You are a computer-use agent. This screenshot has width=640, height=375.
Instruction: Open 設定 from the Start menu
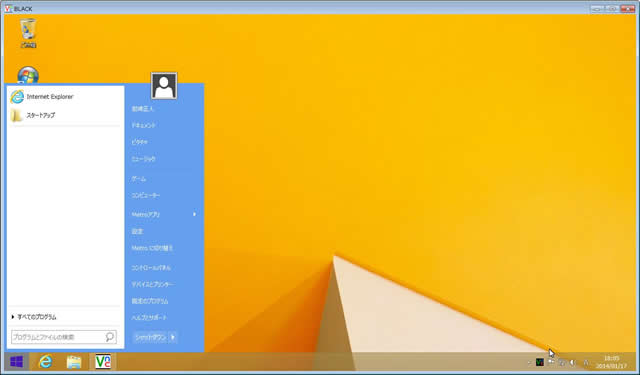pyautogui.click(x=137, y=231)
